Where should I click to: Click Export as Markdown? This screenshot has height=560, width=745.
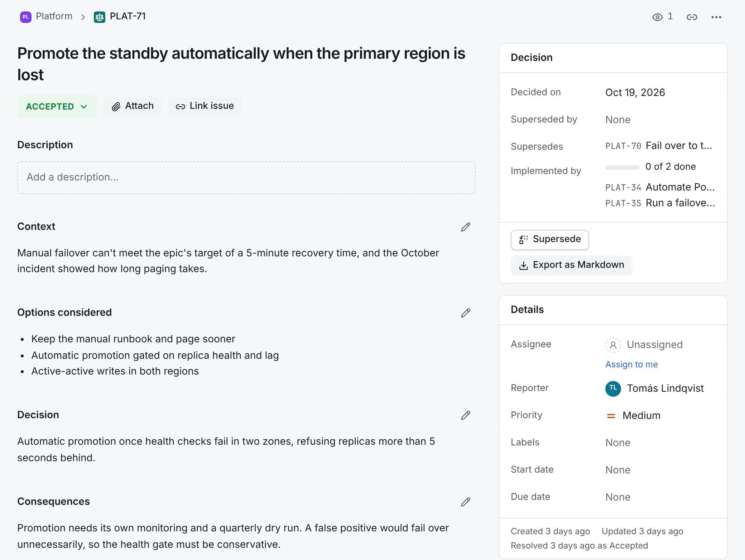[571, 265]
